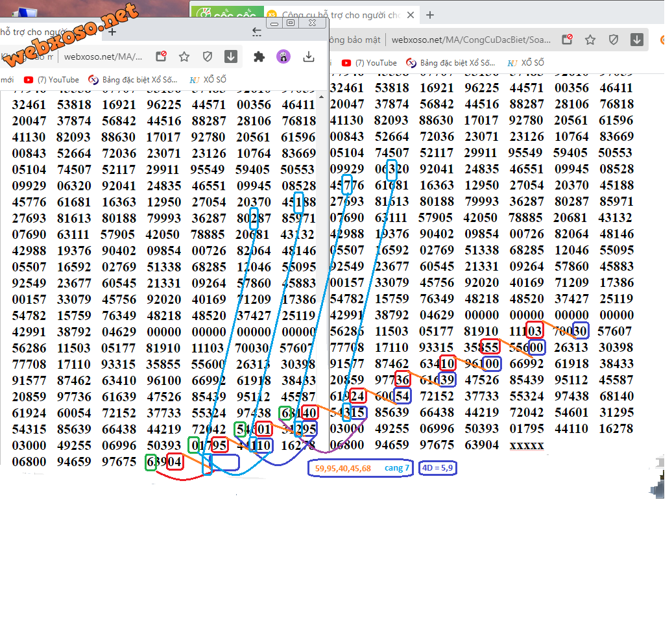Open a new tab in the back window
672x618 pixels.
click(x=429, y=15)
